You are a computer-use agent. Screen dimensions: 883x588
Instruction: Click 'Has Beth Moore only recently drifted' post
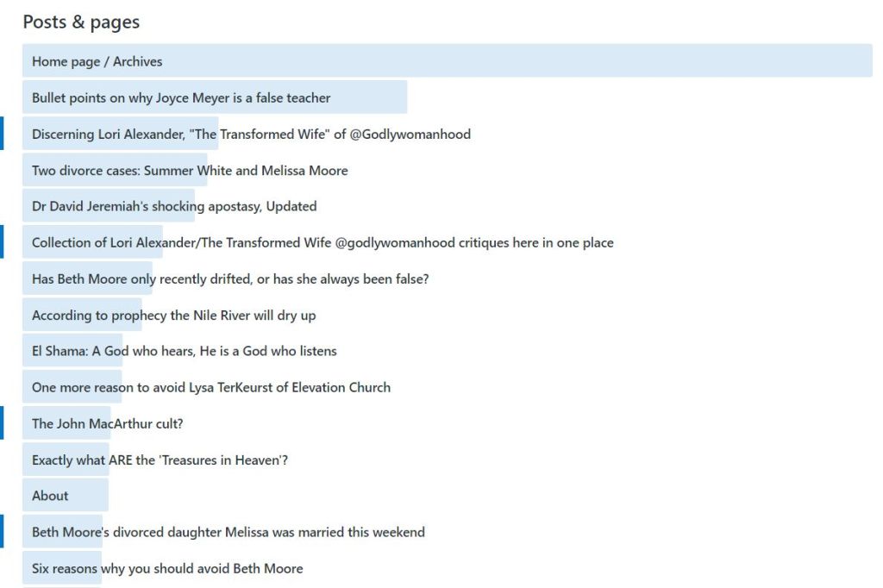click(x=230, y=278)
